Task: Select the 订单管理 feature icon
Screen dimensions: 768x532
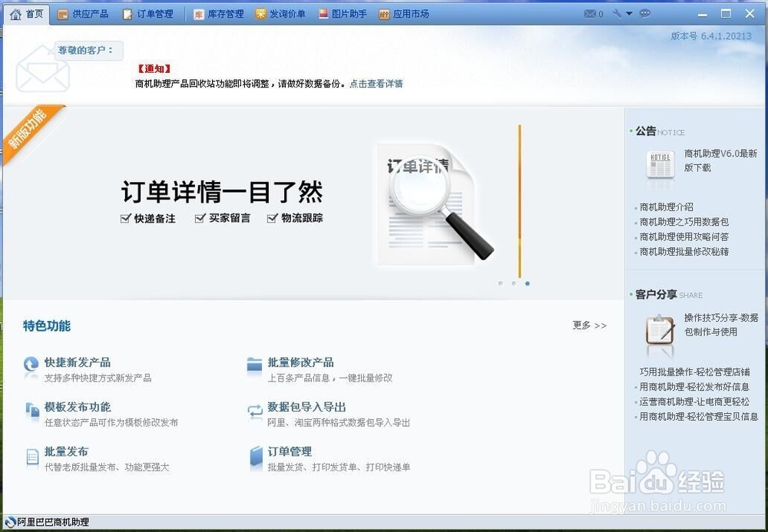Action: pyautogui.click(x=254, y=457)
